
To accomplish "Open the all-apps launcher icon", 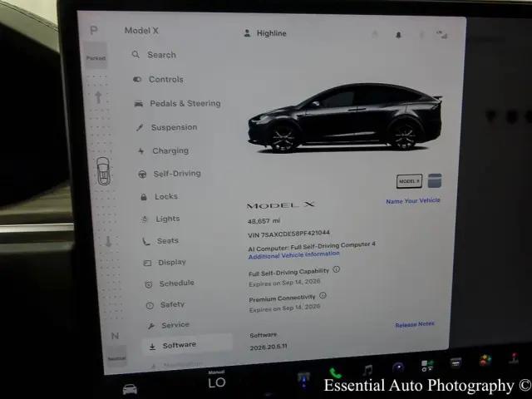I will pos(427,366).
